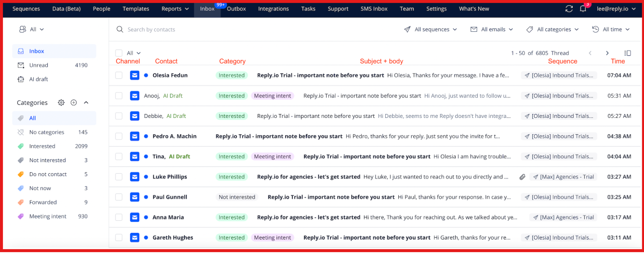Open sequence tag in Anna Maria row
644x254 pixels.
(563, 217)
